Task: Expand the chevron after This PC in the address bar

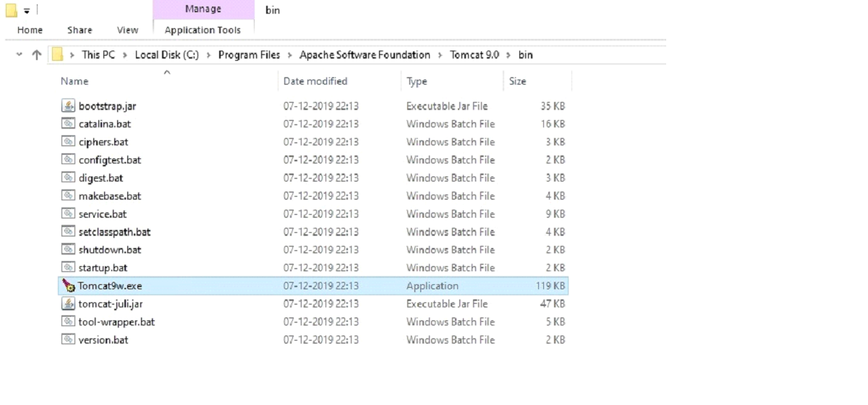Action: click(124, 55)
